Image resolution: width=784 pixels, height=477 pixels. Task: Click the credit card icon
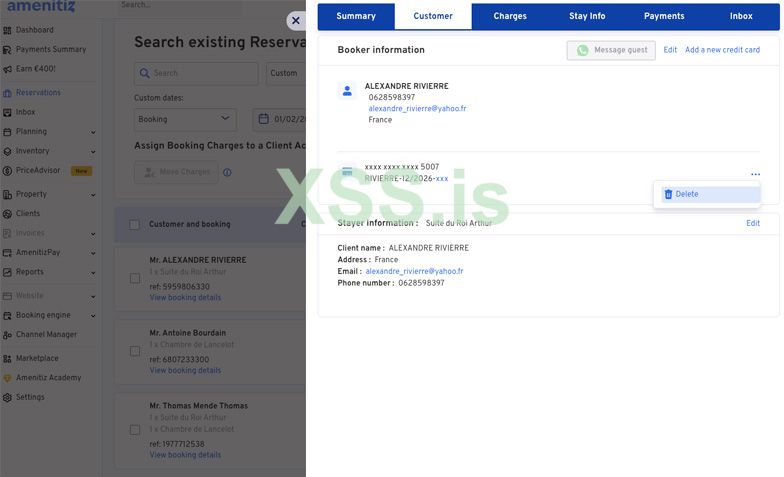pos(347,172)
